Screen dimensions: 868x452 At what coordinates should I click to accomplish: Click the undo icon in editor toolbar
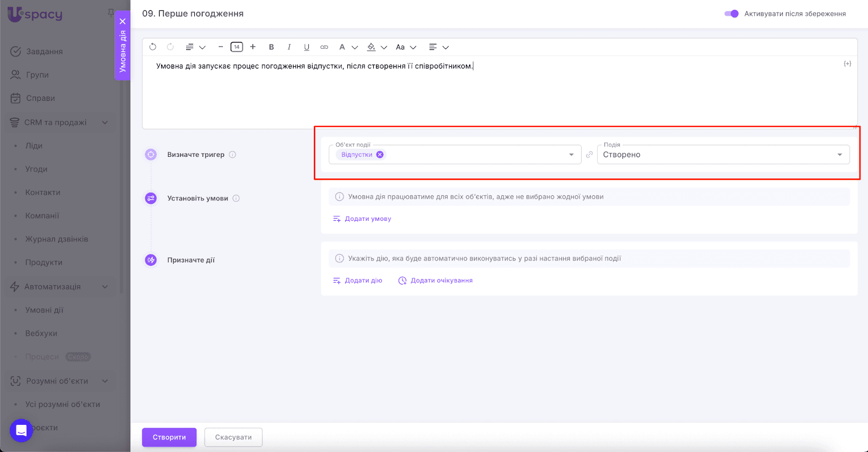click(153, 47)
